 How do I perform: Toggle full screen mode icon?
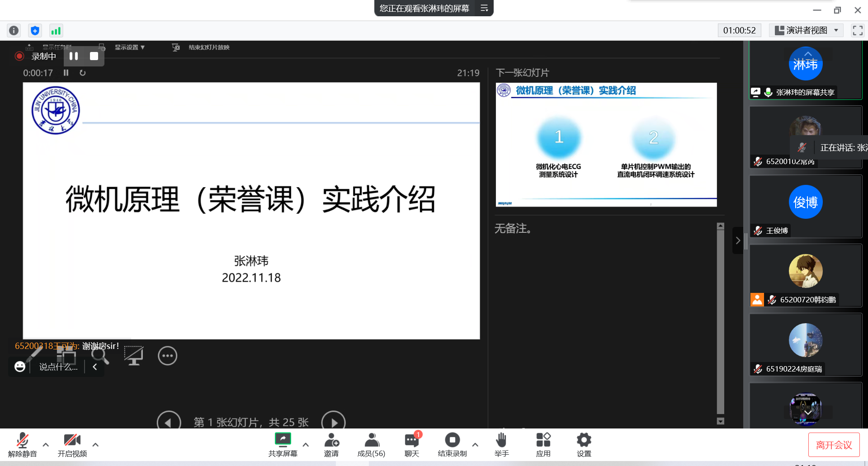point(858,30)
